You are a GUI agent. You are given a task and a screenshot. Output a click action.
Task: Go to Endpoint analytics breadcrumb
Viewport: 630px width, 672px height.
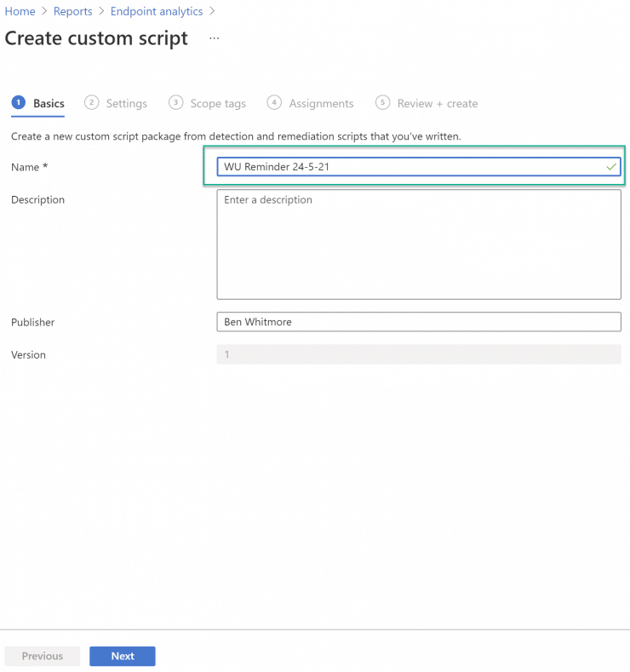pyautogui.click(x=157, y=11)
